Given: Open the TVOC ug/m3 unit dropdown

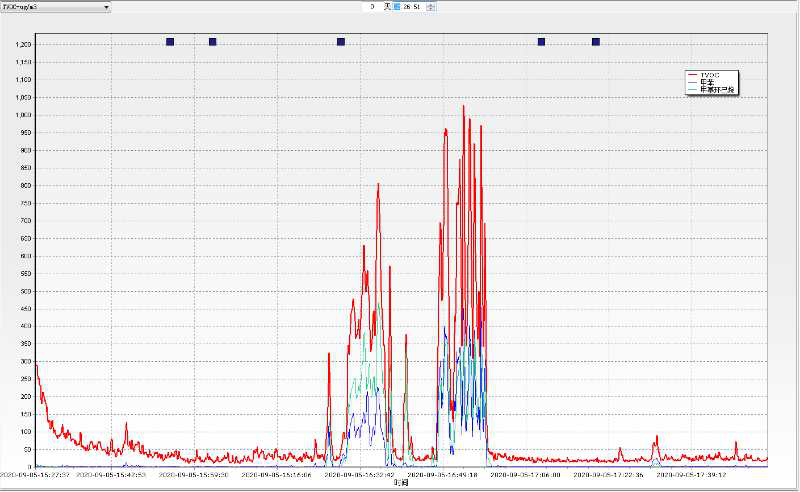Looking at the screenshot, I should (x=55, y=7).
